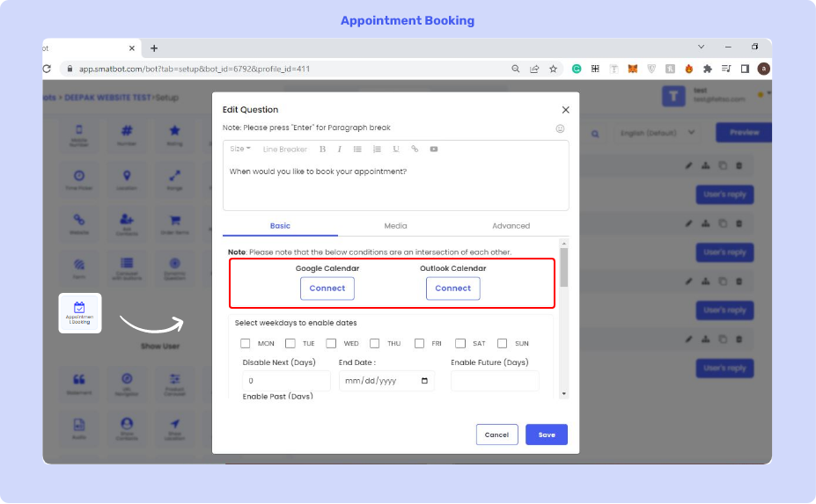Cancel the question edit
Viewport: 816px width, 504px height.
[497, 435]
